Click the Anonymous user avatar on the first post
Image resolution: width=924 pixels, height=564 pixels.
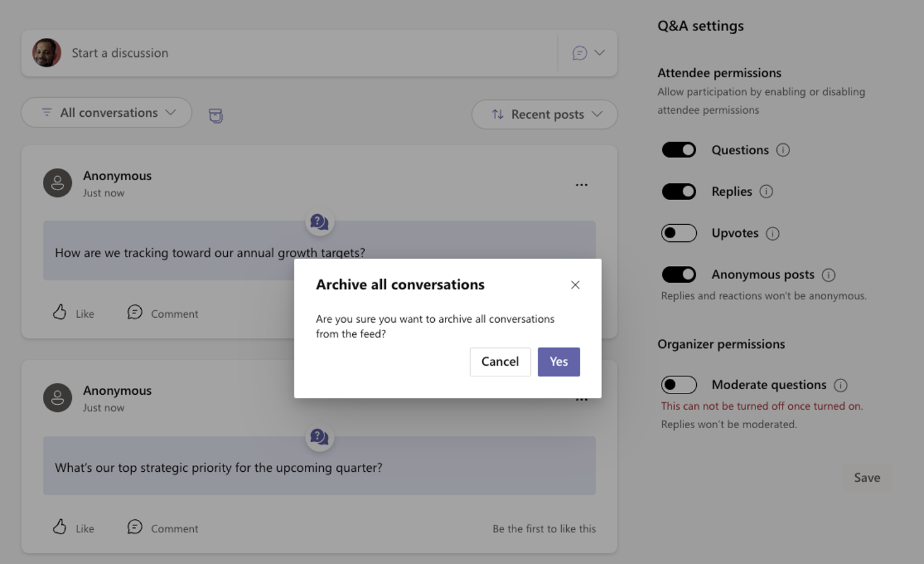click(x=57, y=183)
